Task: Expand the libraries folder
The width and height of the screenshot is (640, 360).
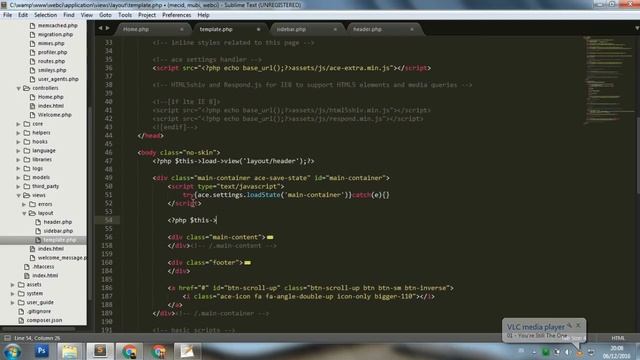Action: (x=18, y=160)
